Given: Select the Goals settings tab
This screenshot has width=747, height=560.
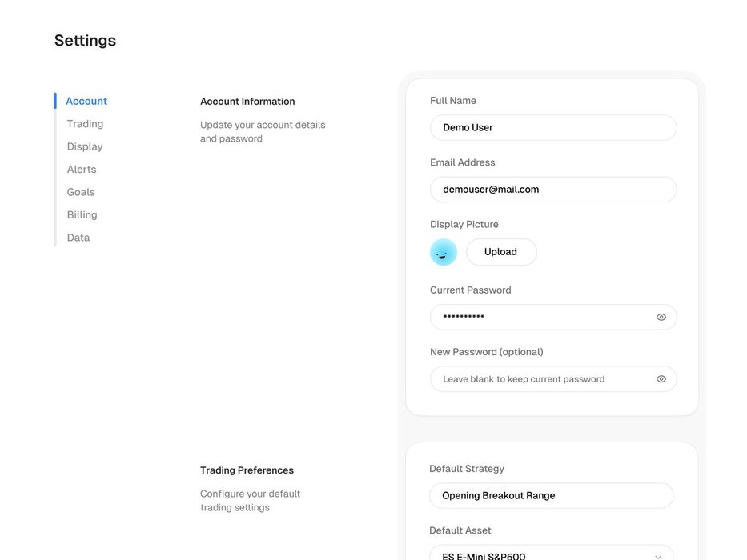Looking at the screenshot, I should [x=81, y=192].
